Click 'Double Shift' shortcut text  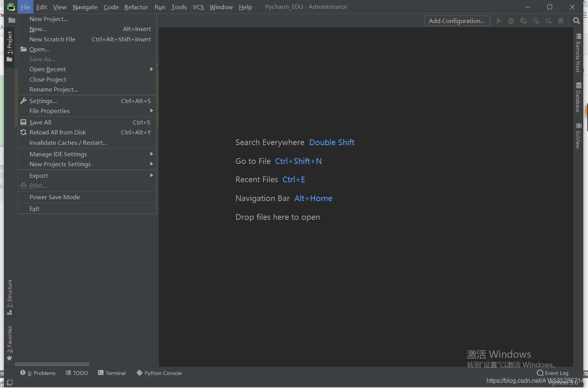pos(332,142)
